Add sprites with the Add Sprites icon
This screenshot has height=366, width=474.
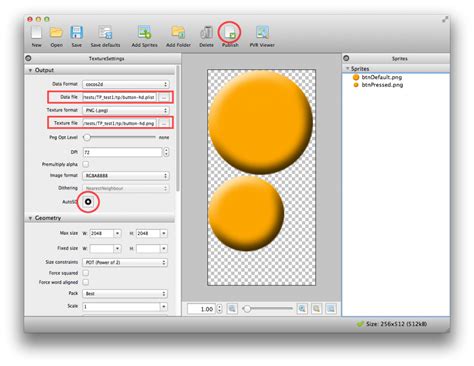(144, 32)
